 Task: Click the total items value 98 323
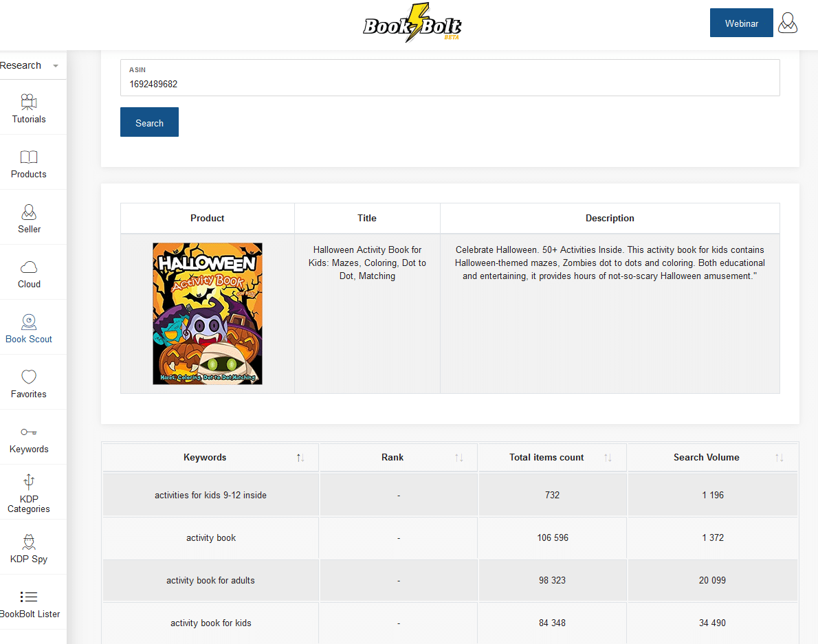pyautogui.click(x=552, y=580)
